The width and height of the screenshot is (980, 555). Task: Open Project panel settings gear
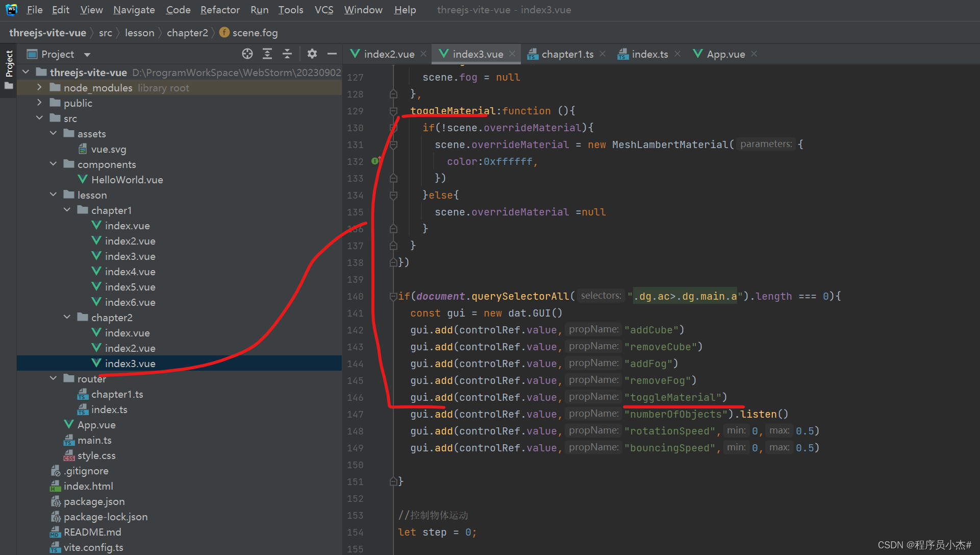point(312,54)
